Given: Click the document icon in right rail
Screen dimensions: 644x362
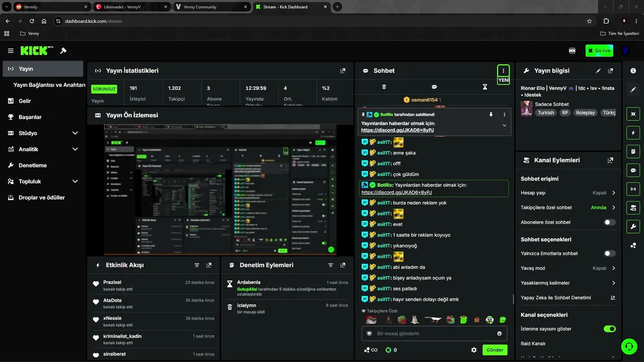Looking at the screenshot, I should click(633, 151).
